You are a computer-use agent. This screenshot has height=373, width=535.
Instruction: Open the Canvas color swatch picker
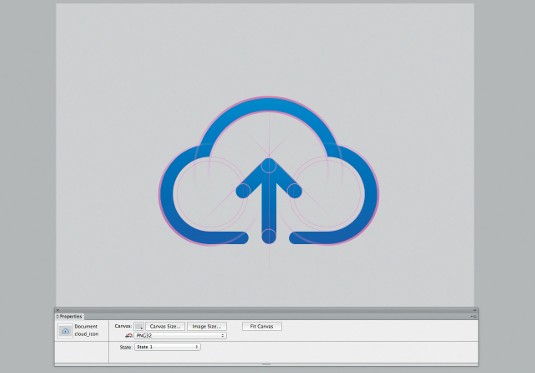click(x=139, y=327)
